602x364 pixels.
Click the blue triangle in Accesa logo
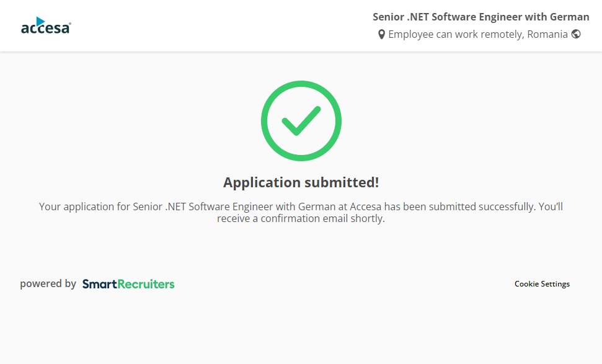click(x=41, y=21)
